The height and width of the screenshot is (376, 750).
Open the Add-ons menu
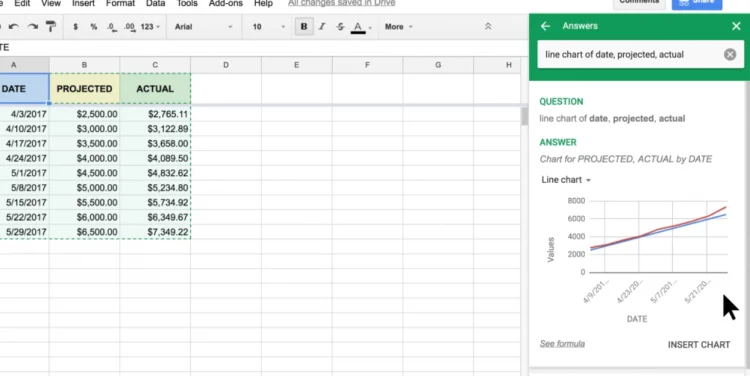coord(226,3)
